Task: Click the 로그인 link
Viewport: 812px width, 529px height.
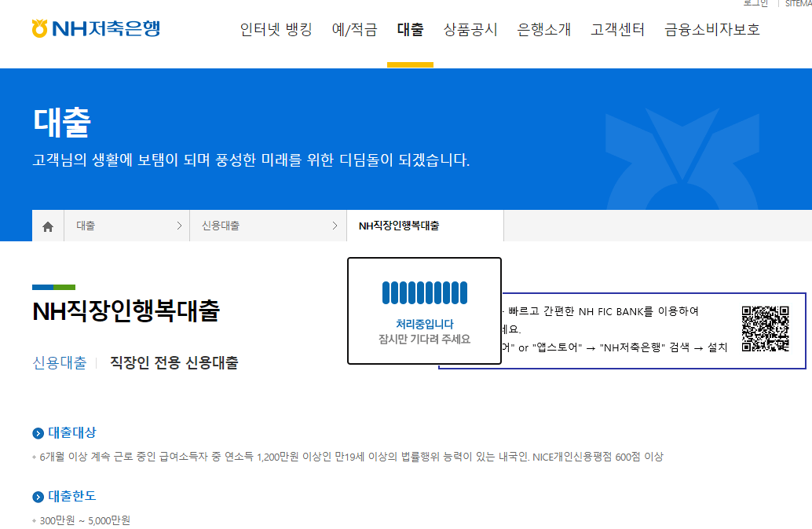Action: point(756,4)
